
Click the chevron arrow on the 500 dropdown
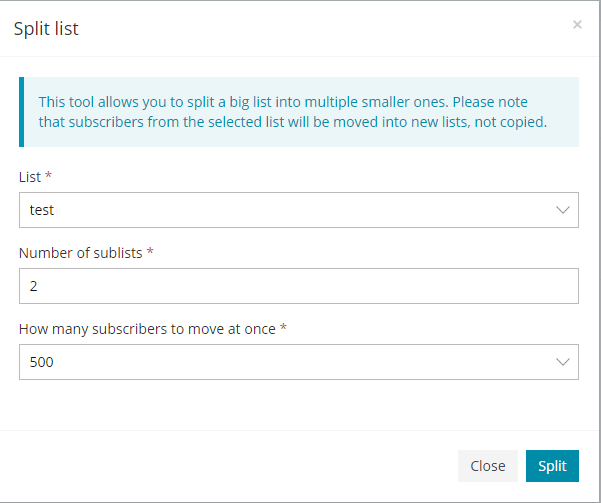[x=562, y=362]
